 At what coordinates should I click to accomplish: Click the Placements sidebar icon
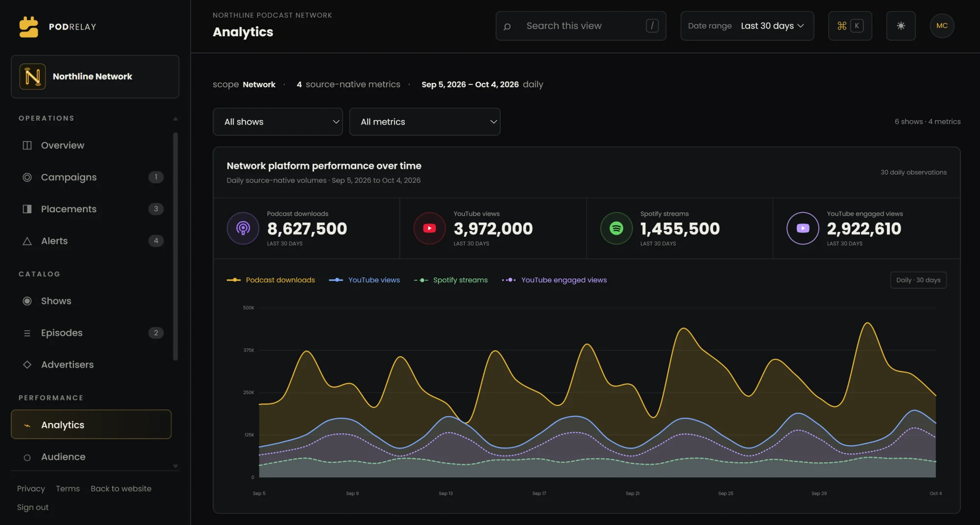[27, 209]
